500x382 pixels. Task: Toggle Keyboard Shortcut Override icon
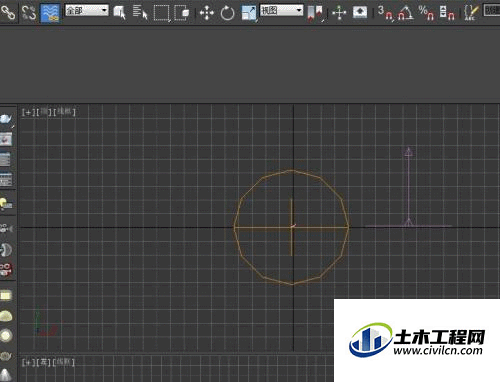pyautogui.click(x=360, y=13)
